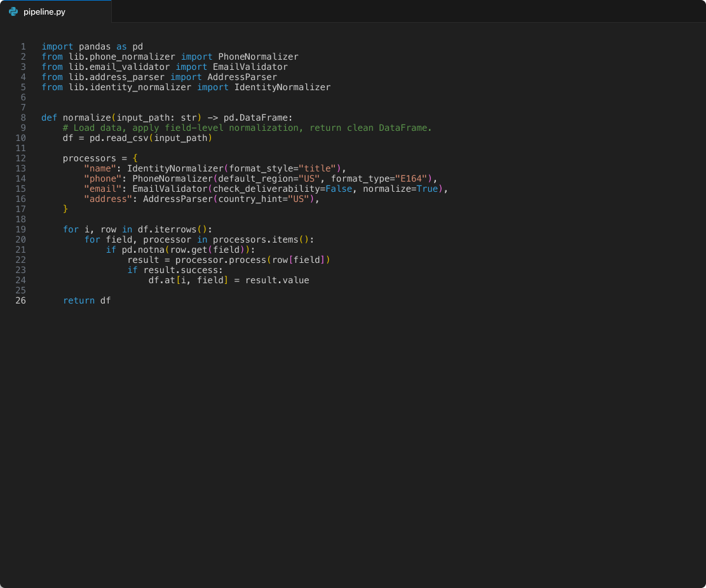Viewport: 706px width, 588px height.
Task: Click 'pd.read_csv' call on line 10
Action: coord(119,138)
